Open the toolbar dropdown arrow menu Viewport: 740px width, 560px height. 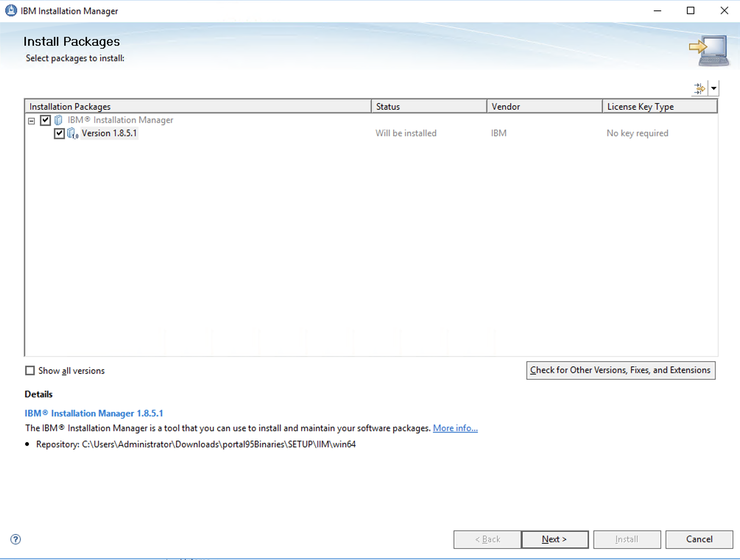[x=713, y=88]
